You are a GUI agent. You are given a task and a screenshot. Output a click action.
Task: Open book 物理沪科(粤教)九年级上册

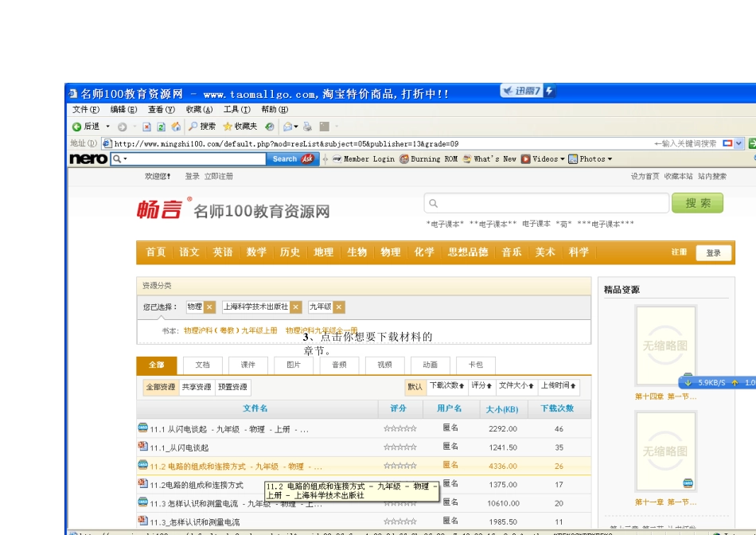(231, 331)
